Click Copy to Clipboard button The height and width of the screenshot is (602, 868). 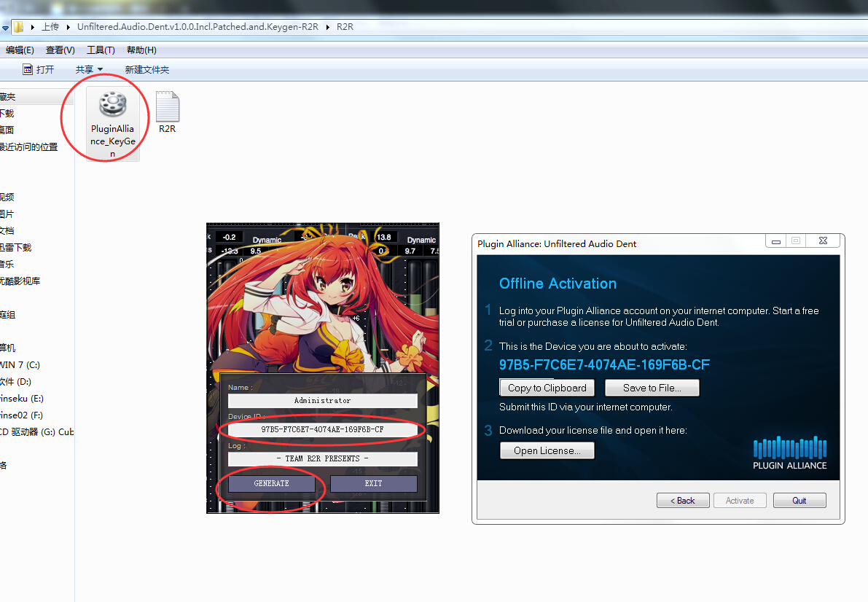[547, 388]
